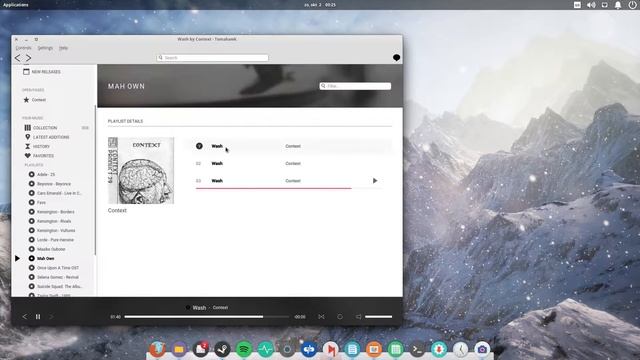Image resolution: width=640 pixels, height=360 pixels.
Task: Launch Steam from the dock
Action: [222, 349]
